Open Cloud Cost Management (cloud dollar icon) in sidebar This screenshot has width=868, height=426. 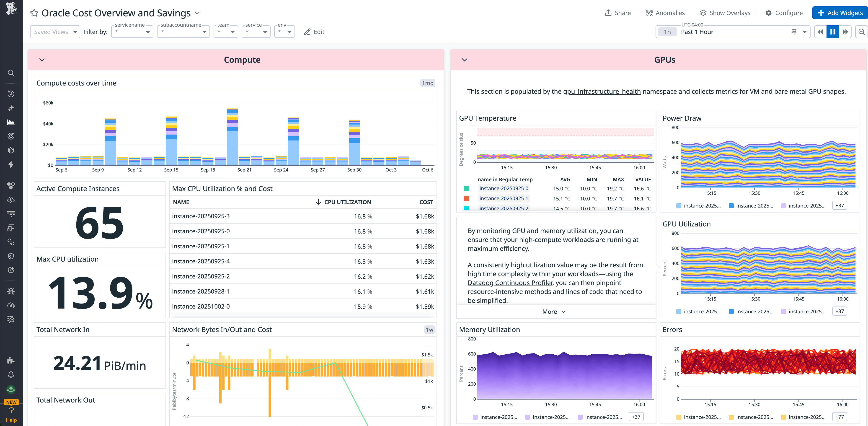[11, 200]
